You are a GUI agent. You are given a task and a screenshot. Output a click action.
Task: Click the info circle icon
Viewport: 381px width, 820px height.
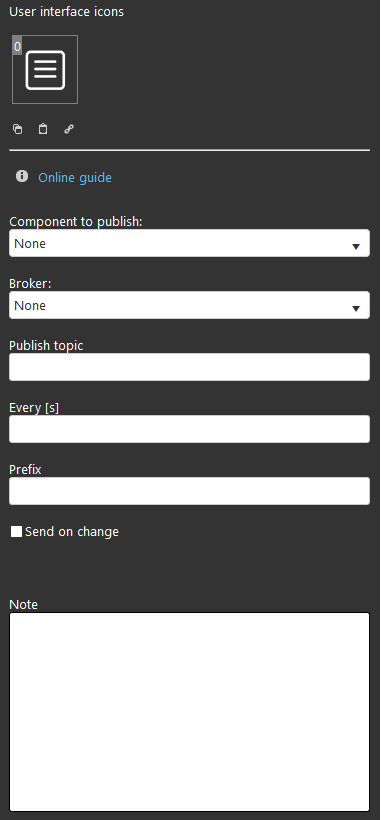click(22, 176)
